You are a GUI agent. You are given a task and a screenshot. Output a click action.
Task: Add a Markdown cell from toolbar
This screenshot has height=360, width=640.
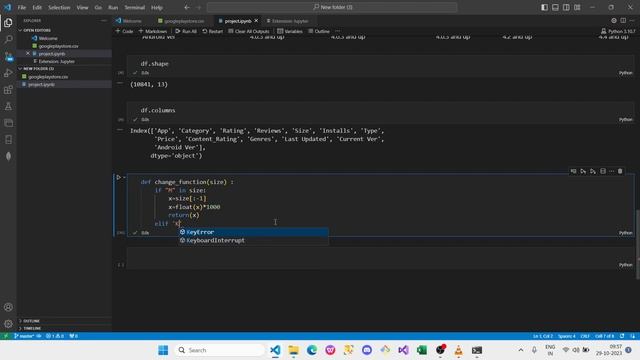[x=153, y=31]
